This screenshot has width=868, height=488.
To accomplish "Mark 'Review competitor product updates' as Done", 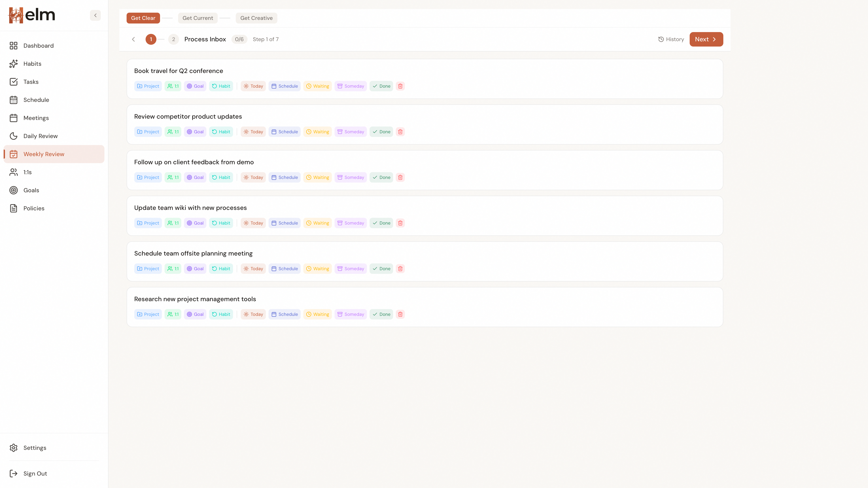I will tap(381, 132).
